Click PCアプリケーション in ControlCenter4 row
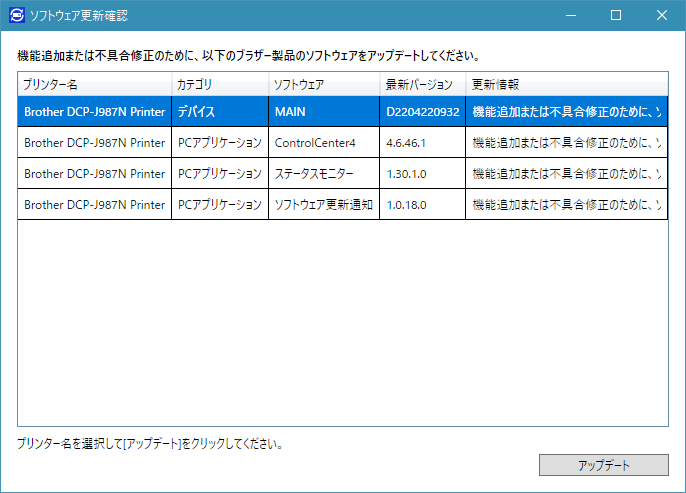The image size is (686, 493). 220,143
